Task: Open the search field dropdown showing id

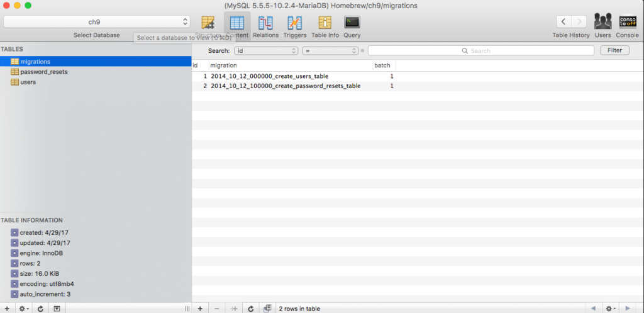Action: [x=266, y=50]
